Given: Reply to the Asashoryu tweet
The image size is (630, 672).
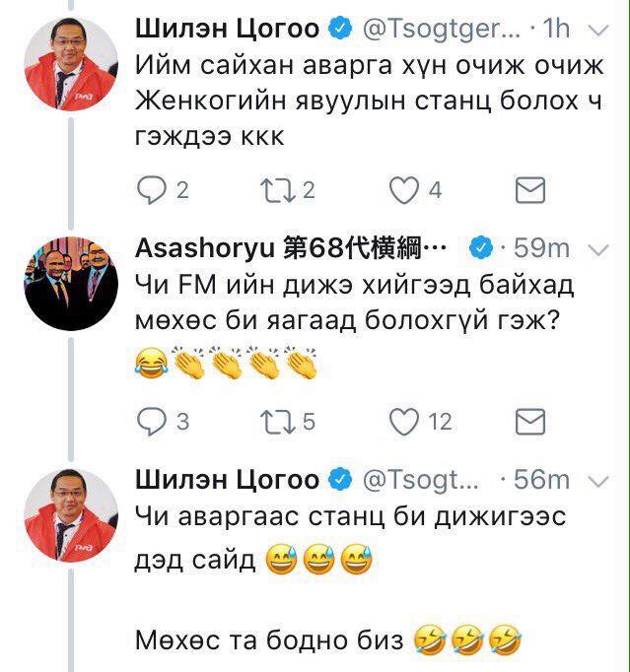Looking at the screenshot, I should [151, 422].
